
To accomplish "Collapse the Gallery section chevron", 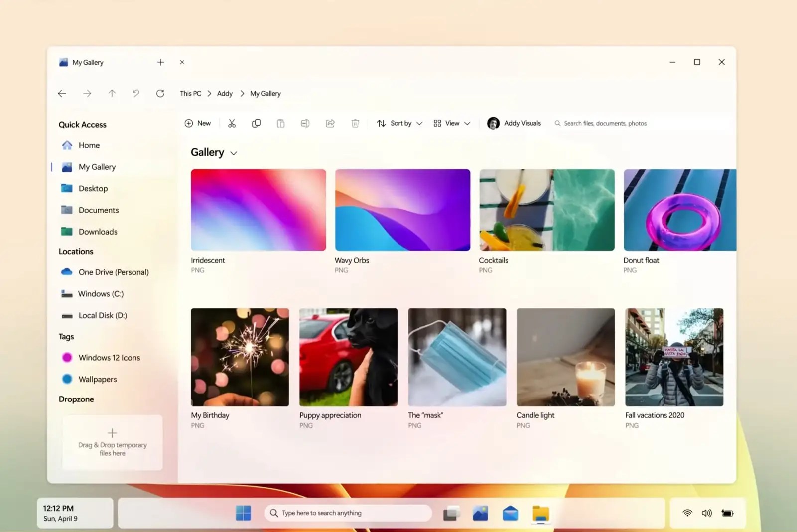I will pyautogui.click(x=234, y=153).
